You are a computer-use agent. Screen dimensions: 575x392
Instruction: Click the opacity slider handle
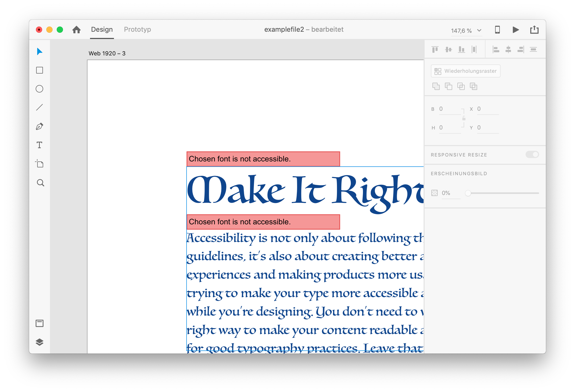tap(468, 193)
